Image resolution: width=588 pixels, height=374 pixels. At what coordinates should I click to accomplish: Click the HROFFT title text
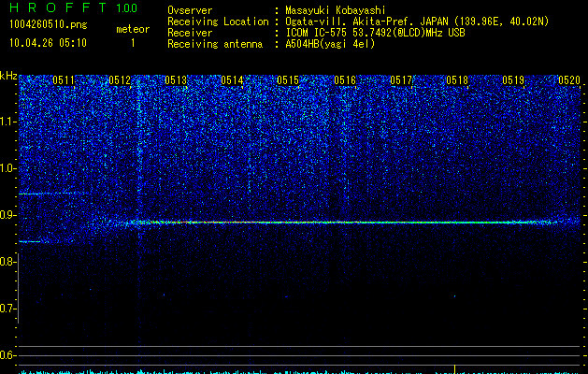coord(59,7)
